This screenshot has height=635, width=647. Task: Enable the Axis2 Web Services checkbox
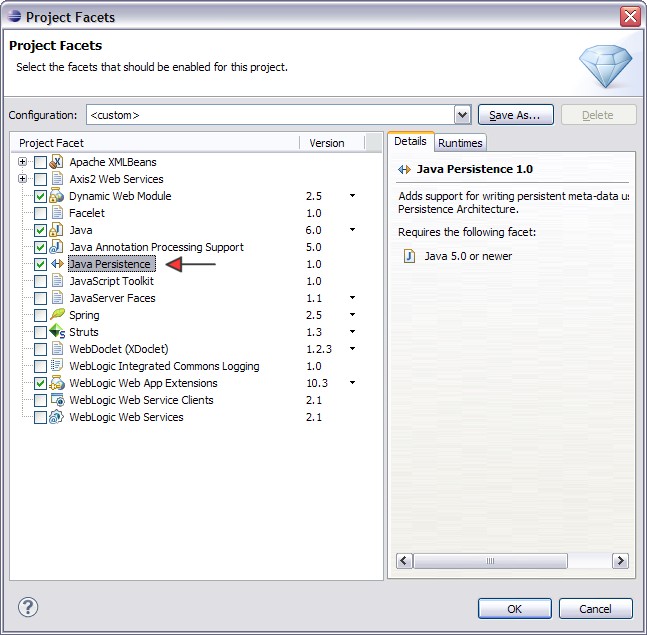40,179
